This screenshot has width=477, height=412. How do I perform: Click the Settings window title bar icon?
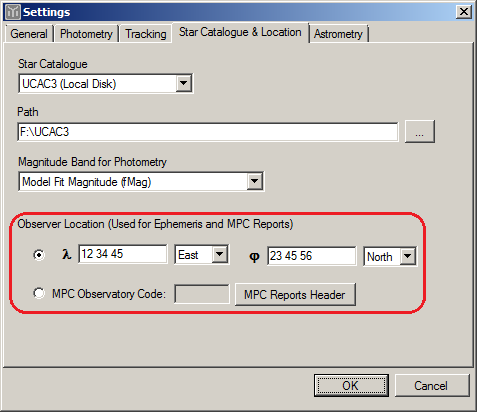(x=13, y=12)
